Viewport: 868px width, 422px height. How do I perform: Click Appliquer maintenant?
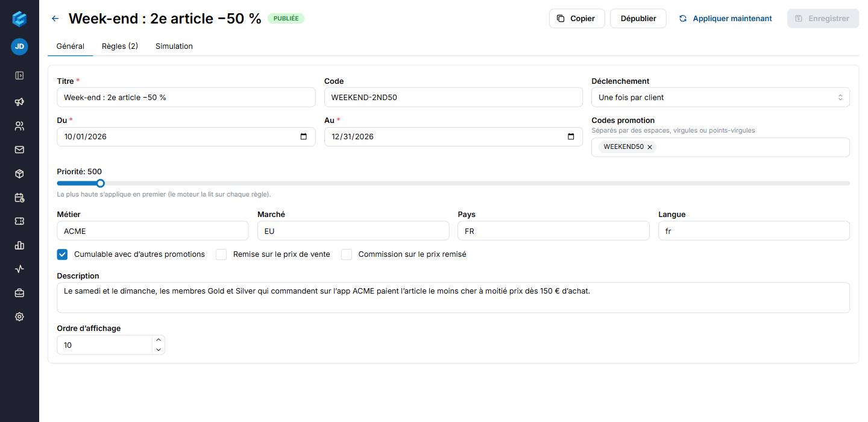point(725,19)
